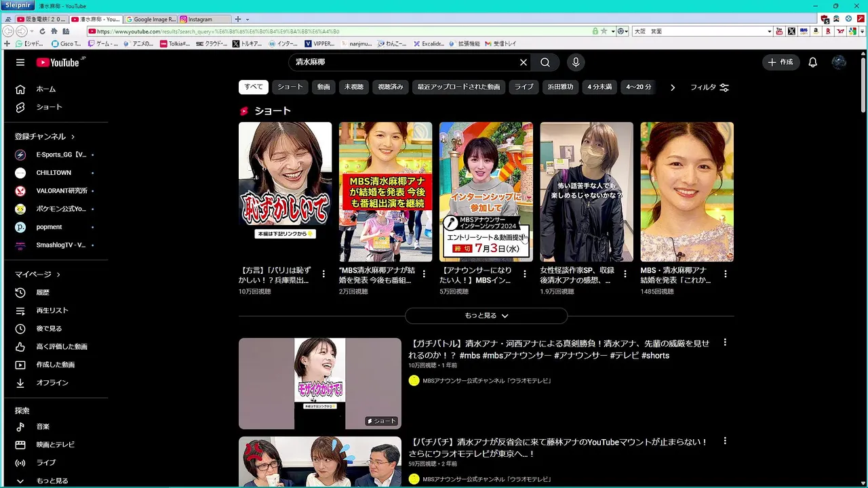Clear the search box text
This screenshot has height=488, width=868.
524,62
